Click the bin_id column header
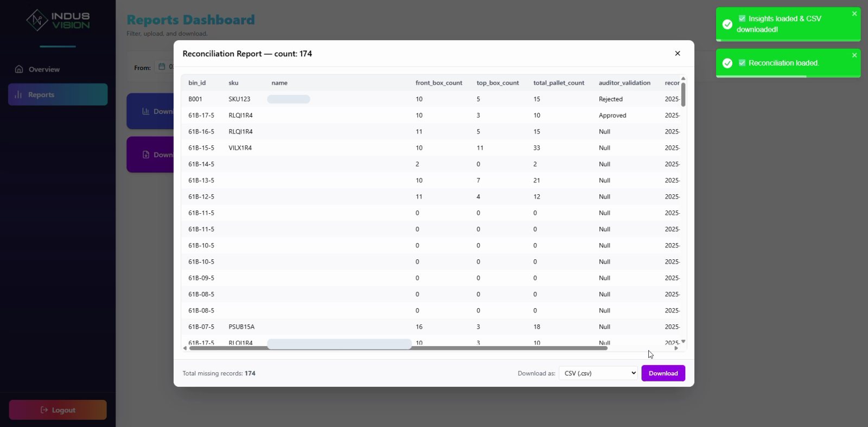This screenshot has height=427, width=868. (x=197, y=83)
